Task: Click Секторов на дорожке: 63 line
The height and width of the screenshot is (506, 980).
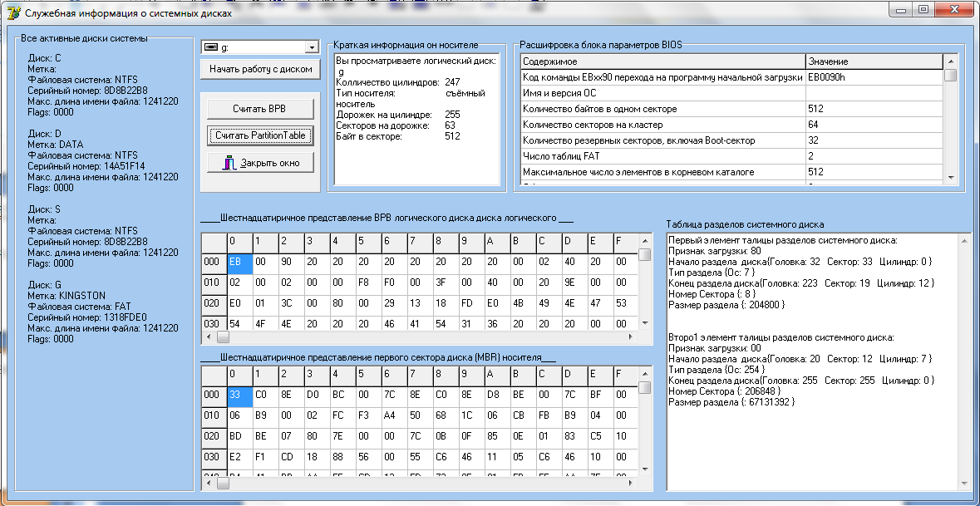Action: [x=396, y=125]
